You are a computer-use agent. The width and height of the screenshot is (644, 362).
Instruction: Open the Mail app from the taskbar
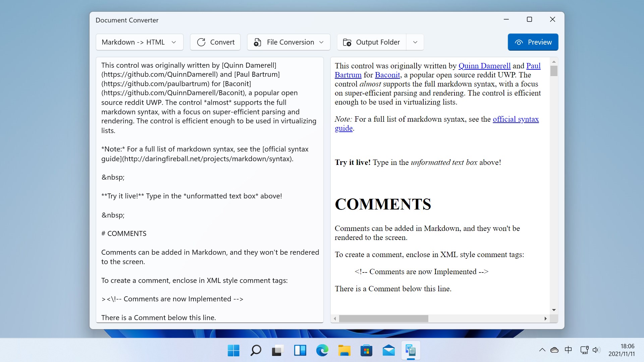[388, 351]
